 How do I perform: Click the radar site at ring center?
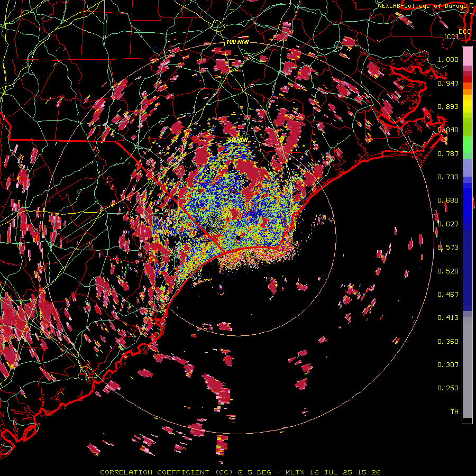(x=238, y=237)
